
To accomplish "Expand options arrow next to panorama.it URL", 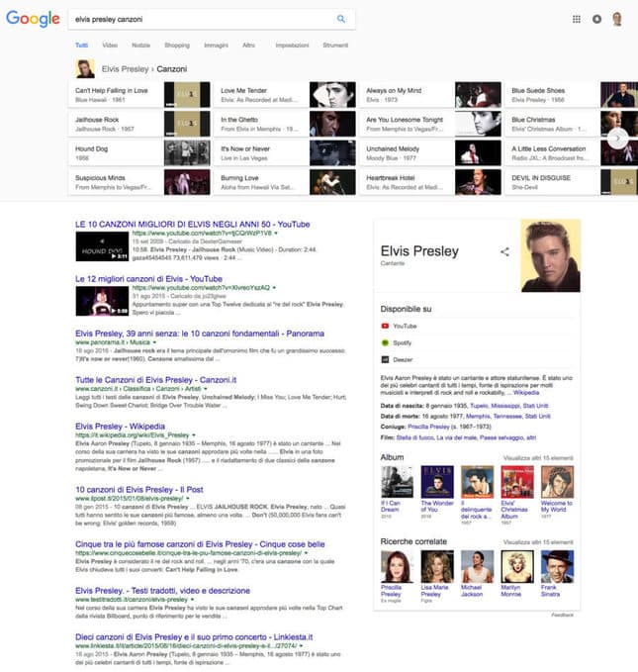I will click(154, 342).
